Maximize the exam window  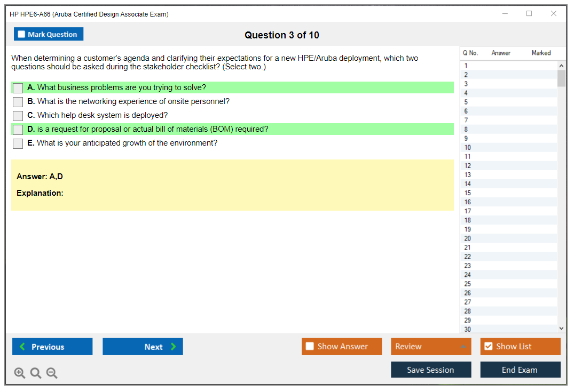[529, 14]
